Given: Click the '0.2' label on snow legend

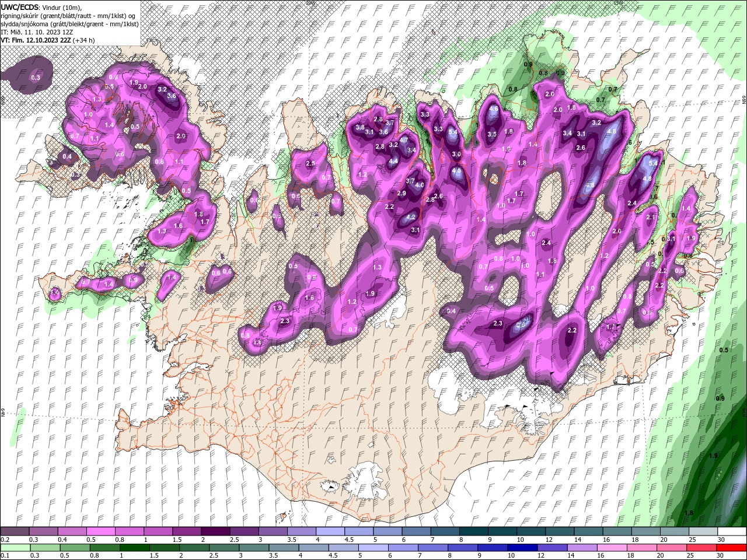Looking at the screenshot, I should [4, 540].
